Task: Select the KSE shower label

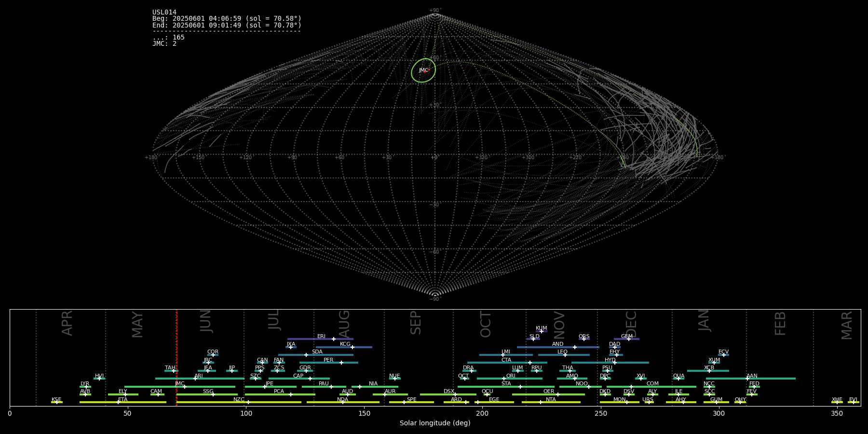Action: [x=56, y=400]
